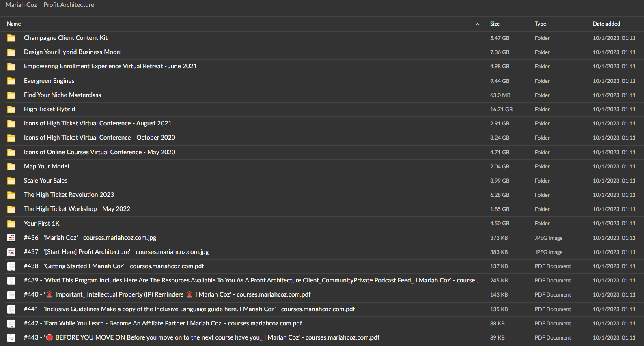Click the 373 KB size value
This screenshot has width=644, height=346.
pyautogui.click(x=499, y=238)
